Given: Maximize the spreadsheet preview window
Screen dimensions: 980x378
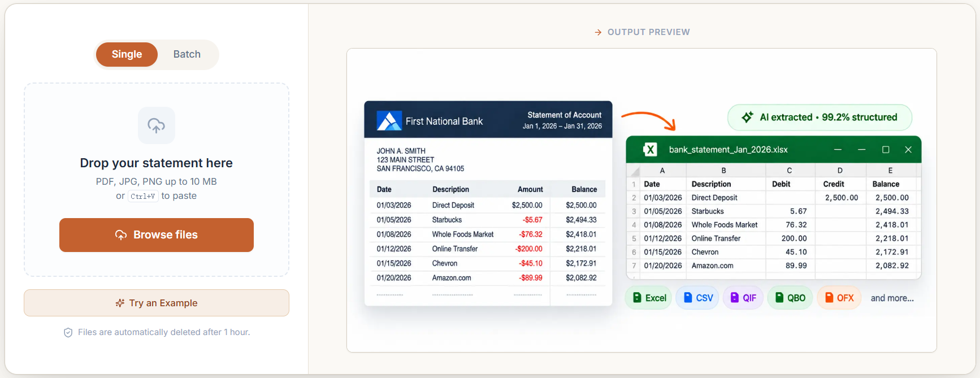Looking at the screenshot, I should (x=886, y=150).
